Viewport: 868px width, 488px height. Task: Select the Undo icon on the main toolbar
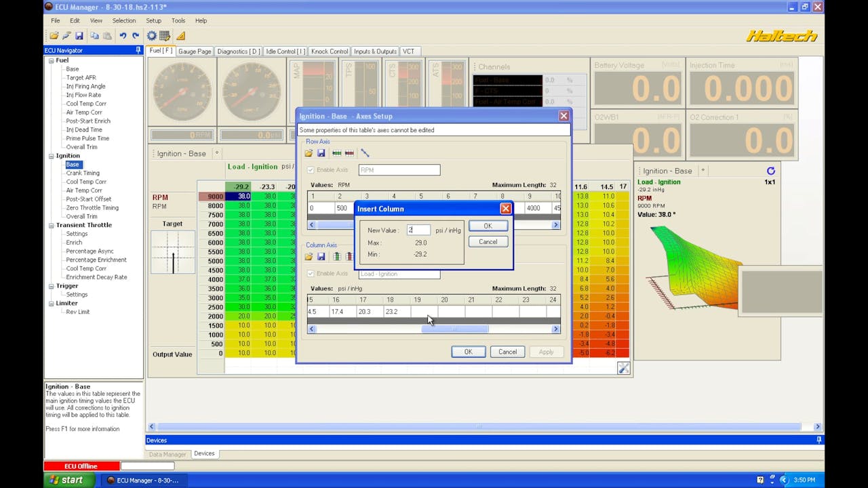click(x=123, y=35)
